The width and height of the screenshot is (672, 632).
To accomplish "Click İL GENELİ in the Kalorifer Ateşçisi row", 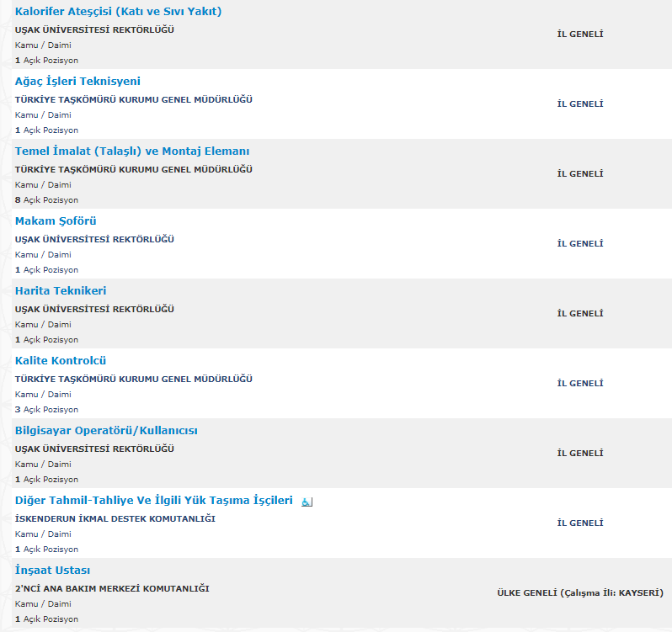I will click(x=580, y=35).
